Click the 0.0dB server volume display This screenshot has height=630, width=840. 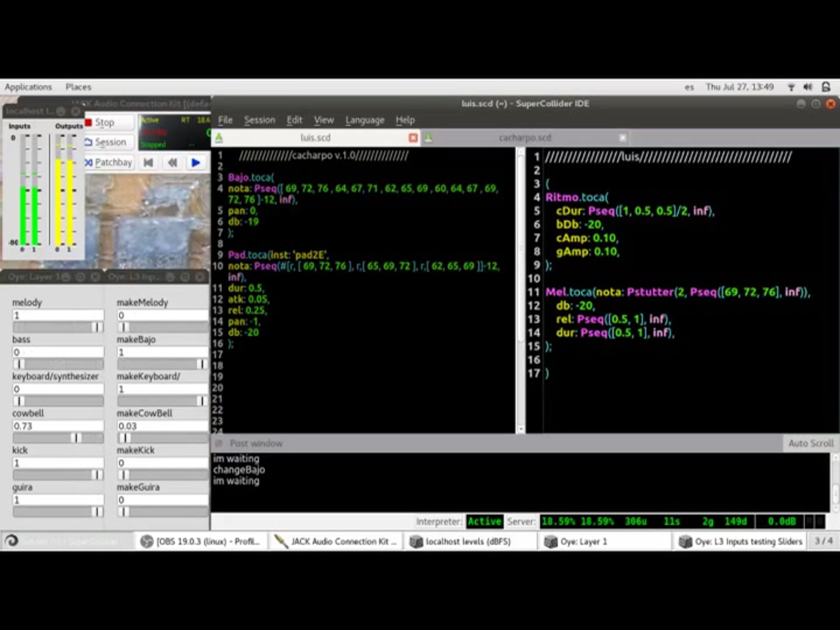point(781,522)
